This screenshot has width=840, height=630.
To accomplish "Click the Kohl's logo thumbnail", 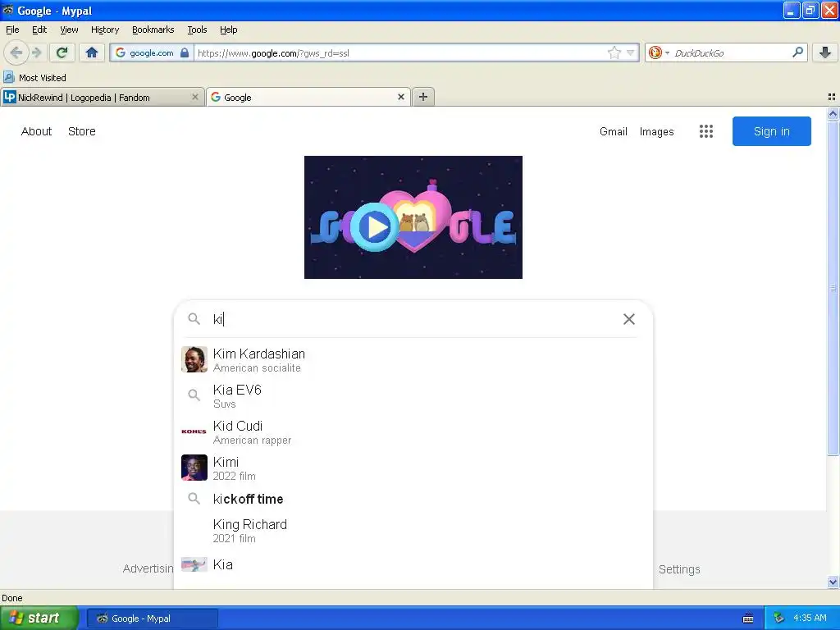I will (x=194, y=431).
